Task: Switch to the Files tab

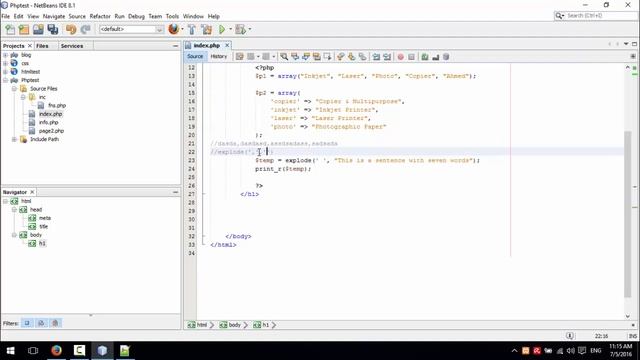Action: click(42, 46)
